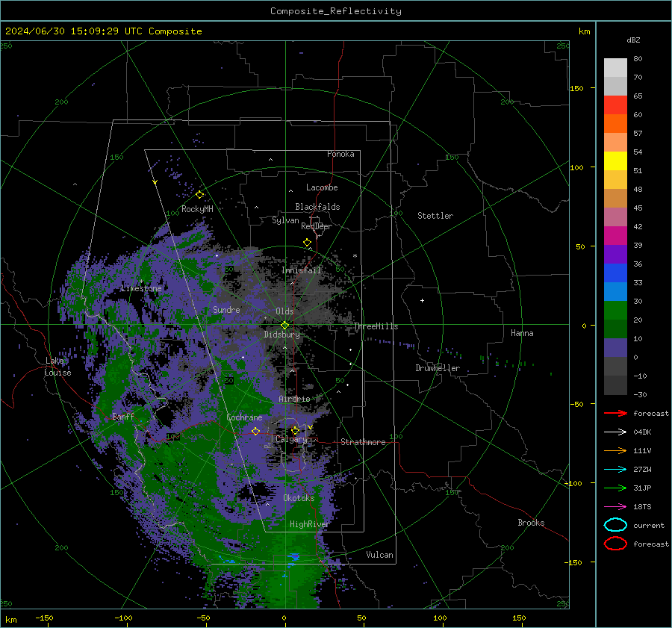Click the 18TS legend label
Image resolution: width=672 pixels, height=628 pixels.
point(642,507)
